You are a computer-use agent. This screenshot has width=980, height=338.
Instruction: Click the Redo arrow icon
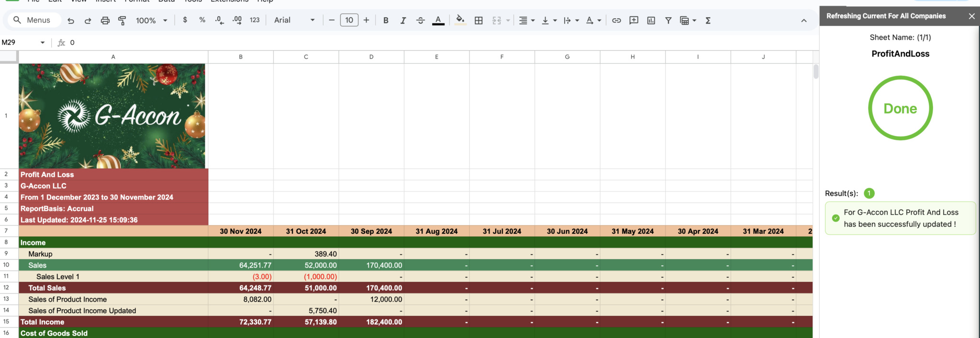tap(88, 21)
